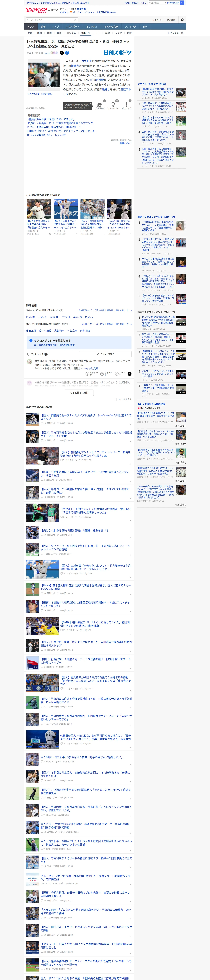Open the settings gear icon

coord(182,20)
